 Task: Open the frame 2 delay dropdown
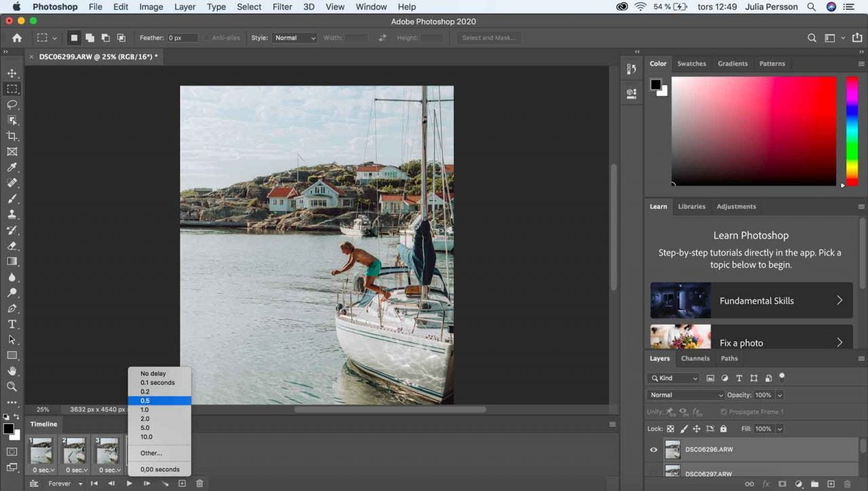[75, 469]
